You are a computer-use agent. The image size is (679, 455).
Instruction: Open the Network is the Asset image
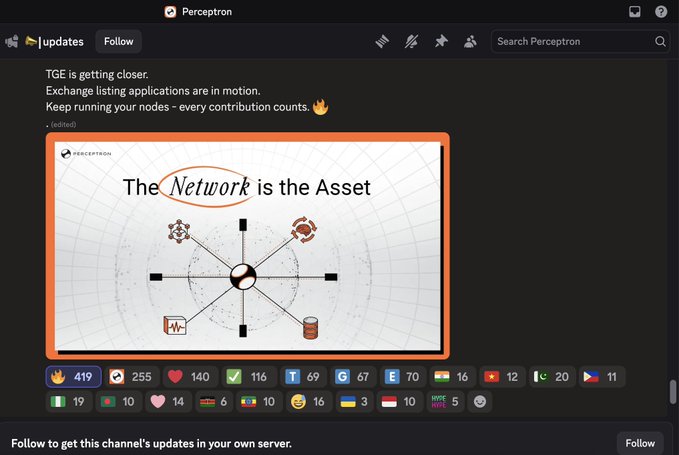pos(248,246)
